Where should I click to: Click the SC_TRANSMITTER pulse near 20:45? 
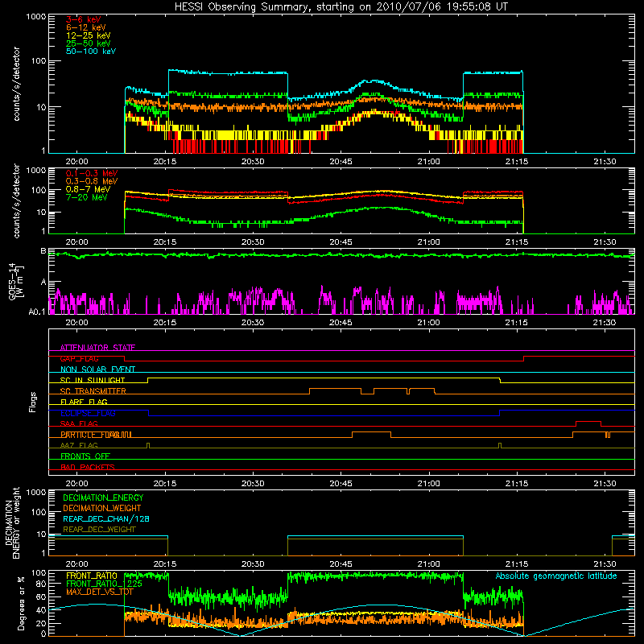click(335, 390)
